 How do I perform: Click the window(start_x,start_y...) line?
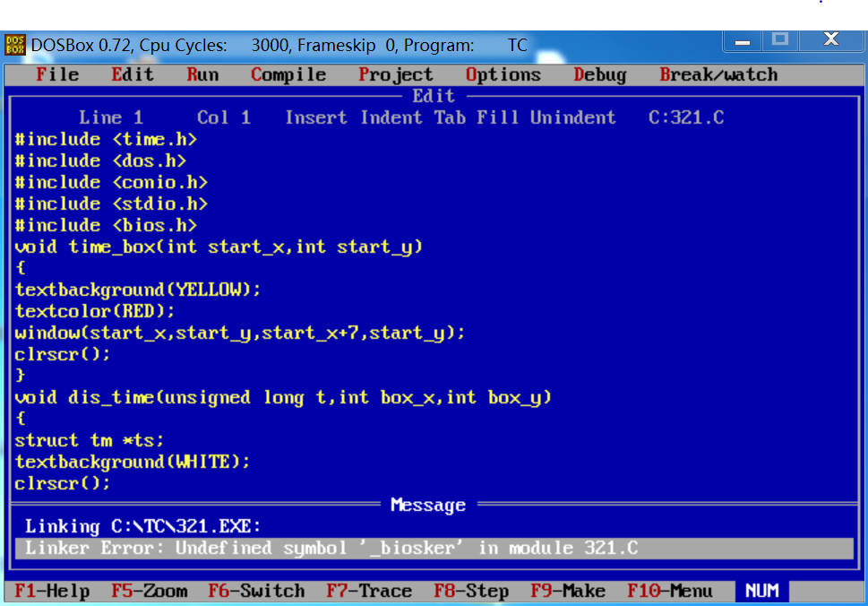(x=240, y=333)
